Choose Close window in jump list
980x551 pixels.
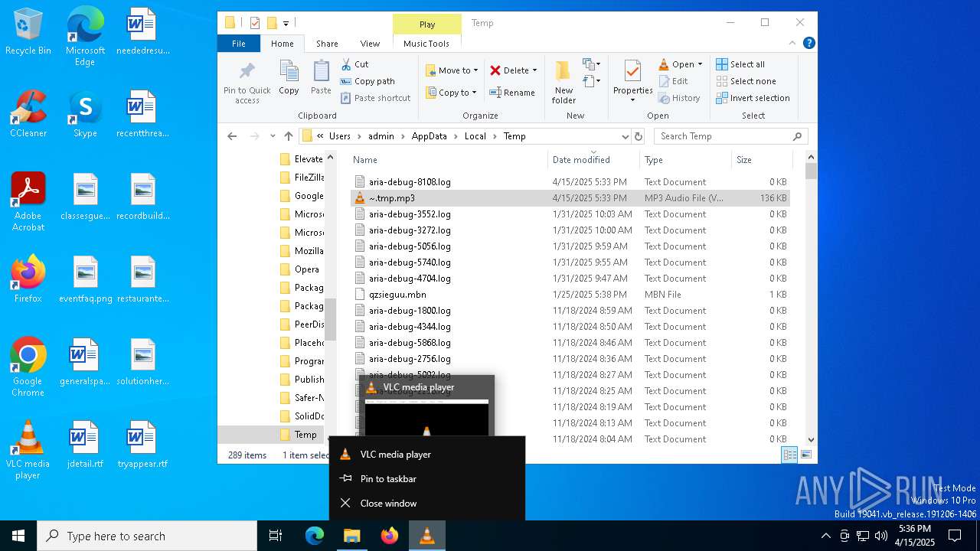427,504
